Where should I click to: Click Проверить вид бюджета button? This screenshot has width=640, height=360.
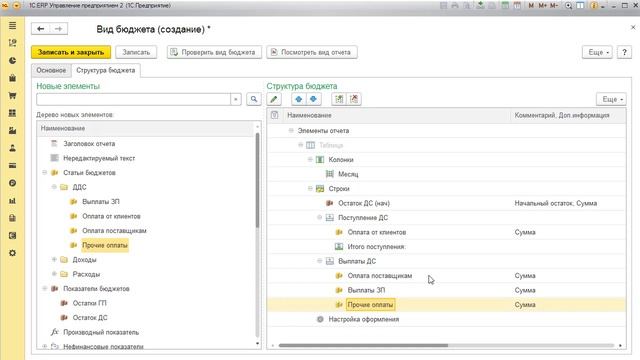click(214, 52)
